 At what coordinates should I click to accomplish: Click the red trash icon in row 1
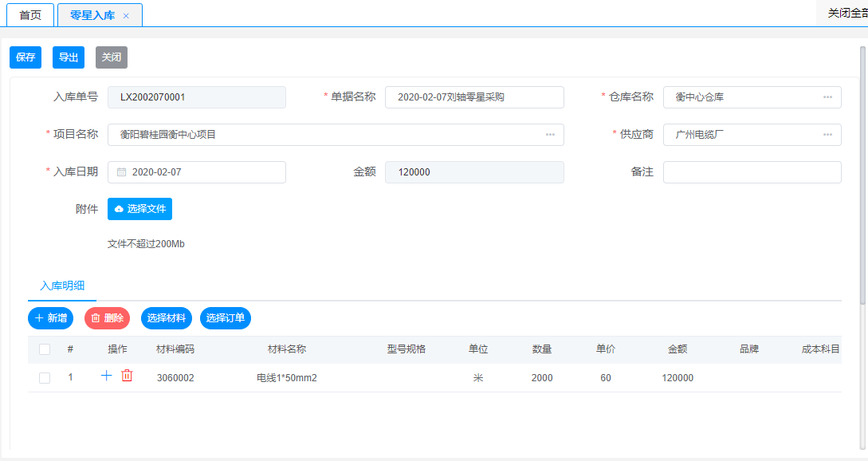pos(127,376)
